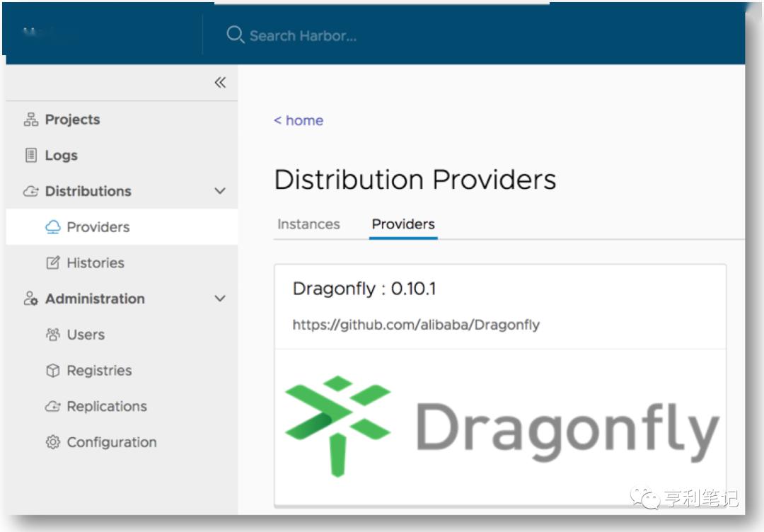Select the Providers tab
This screenshot has width=764, height=532.
(403, 224)
